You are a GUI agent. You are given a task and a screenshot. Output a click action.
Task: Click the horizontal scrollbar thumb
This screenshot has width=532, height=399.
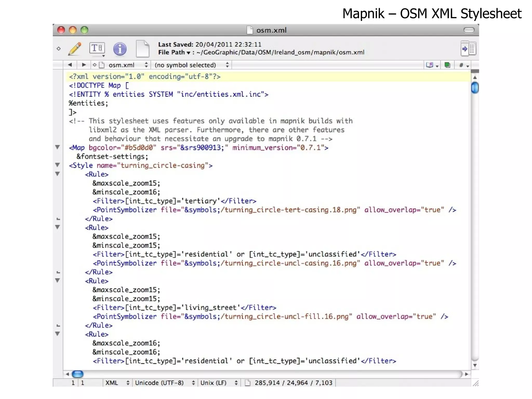(x=77, y=374)
